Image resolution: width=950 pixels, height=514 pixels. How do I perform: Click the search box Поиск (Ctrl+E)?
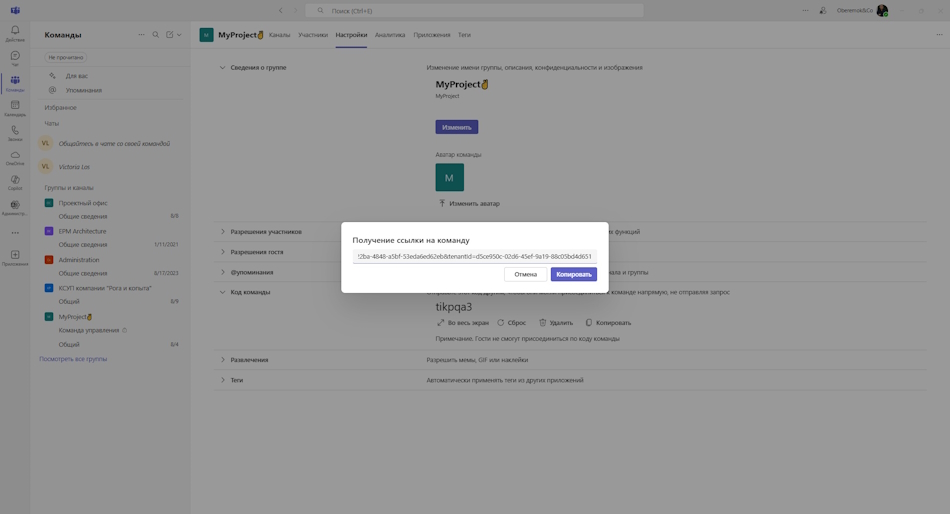pos(474,10)
